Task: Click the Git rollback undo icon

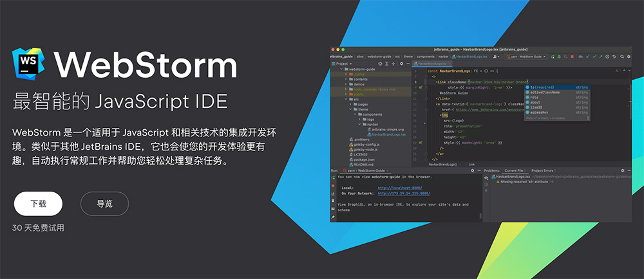Action: tap(614, 57)
